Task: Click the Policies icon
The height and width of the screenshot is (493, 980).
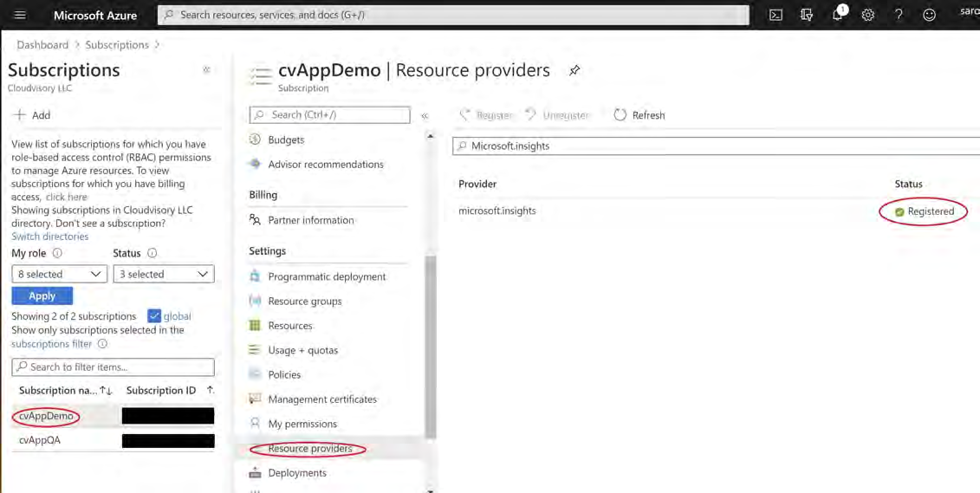Action: click(255, 374)
